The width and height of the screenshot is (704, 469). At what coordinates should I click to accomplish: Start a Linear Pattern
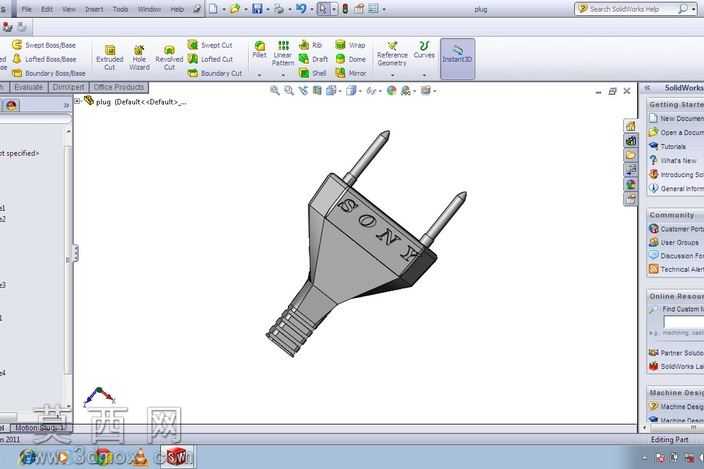pos(283,53)
